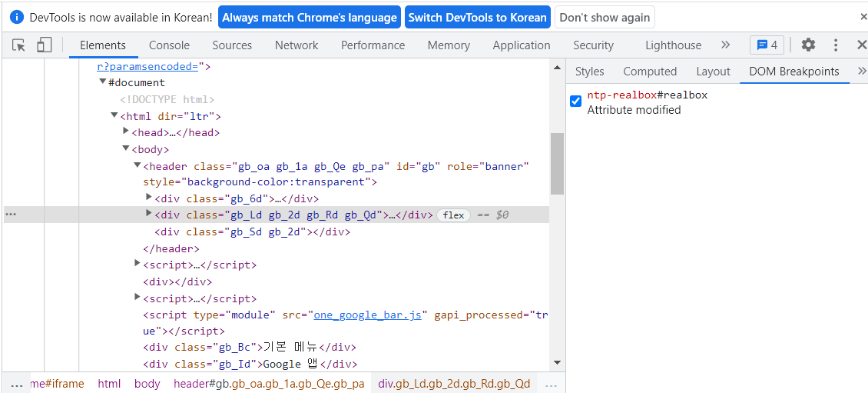The width and height of the screenshot is (868, 393).
Task: Switch to the Layout pane
Action: tap(713, 72)
